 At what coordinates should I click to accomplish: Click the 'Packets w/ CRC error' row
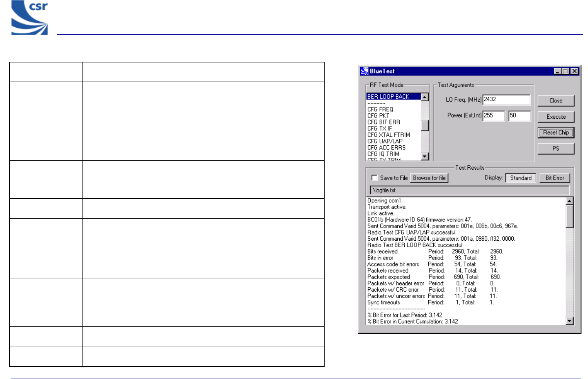click(x=432, y=290)
